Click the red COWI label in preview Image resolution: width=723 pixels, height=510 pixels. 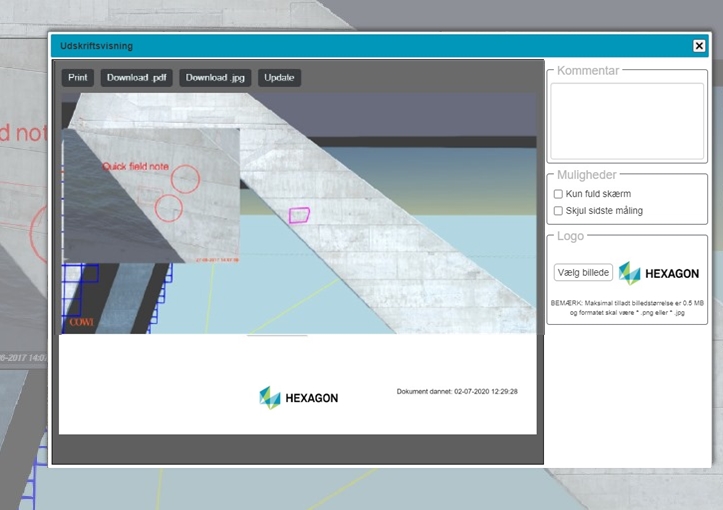[x=80, y=323]
